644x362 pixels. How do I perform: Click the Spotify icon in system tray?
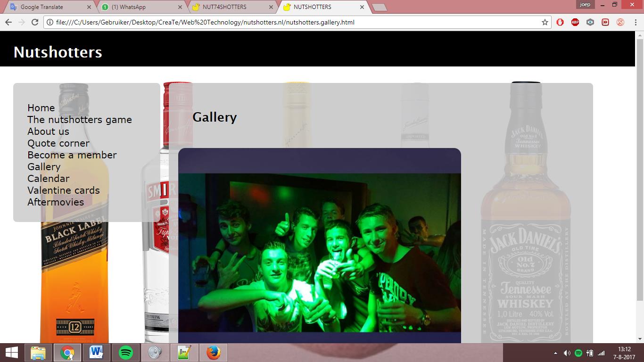coord(578,353)
